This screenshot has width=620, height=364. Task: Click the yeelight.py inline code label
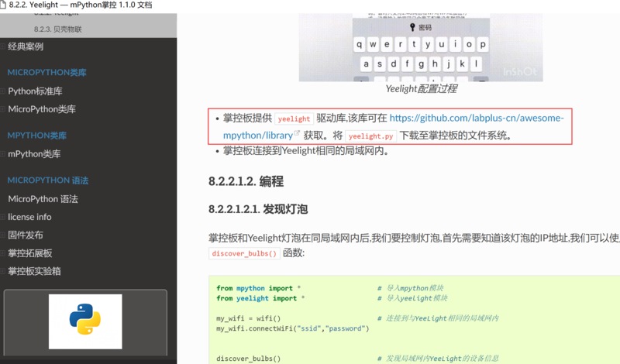click(x=370, y=136)
